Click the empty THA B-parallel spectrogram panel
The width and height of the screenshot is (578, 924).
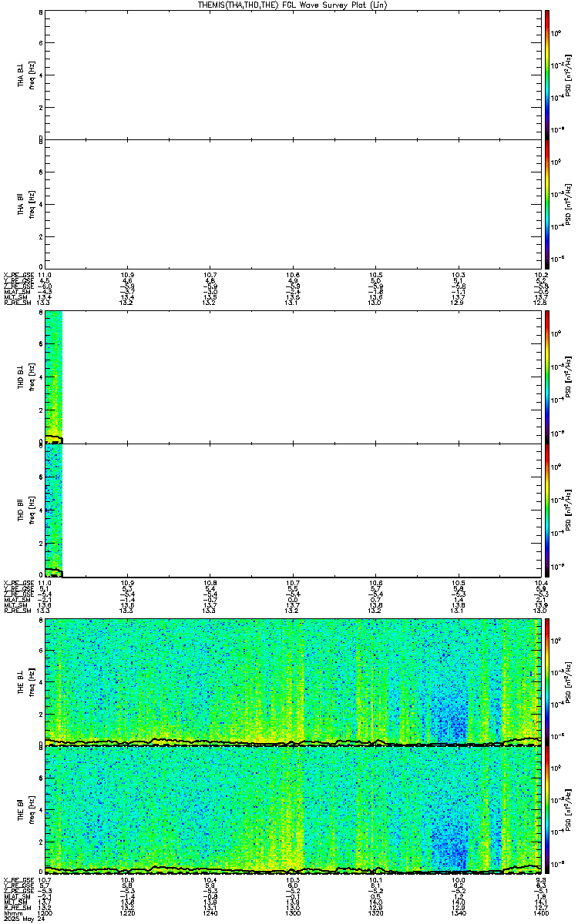(291, 205)
